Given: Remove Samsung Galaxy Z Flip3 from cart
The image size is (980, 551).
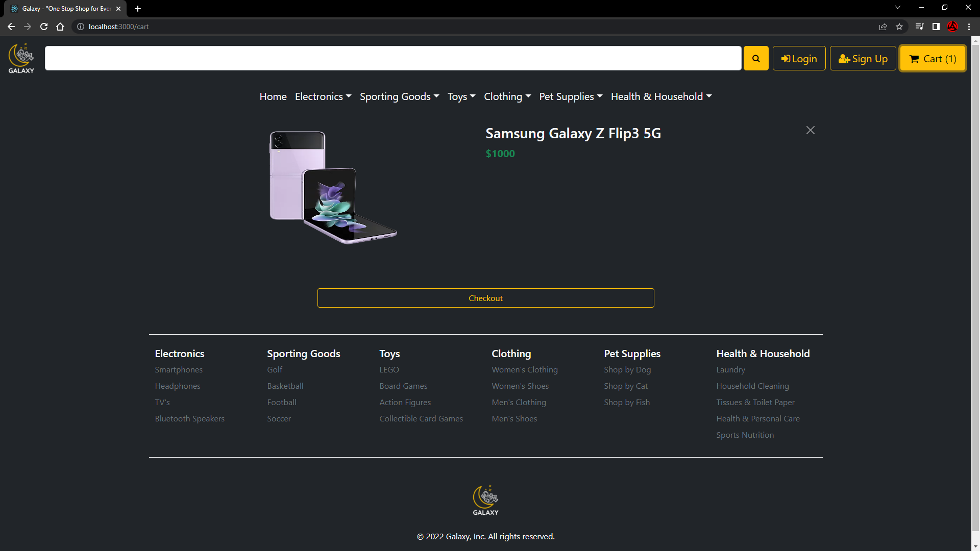Looking at the screenshot, I should click(x=810, y=130).
